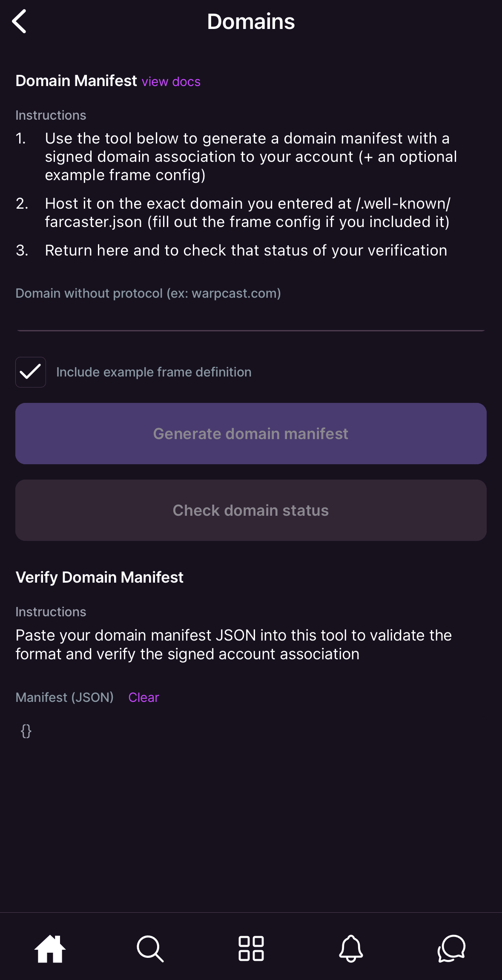Click the 'Include example frame definition' label
The image size is (502, 980).
coord(154,372)
